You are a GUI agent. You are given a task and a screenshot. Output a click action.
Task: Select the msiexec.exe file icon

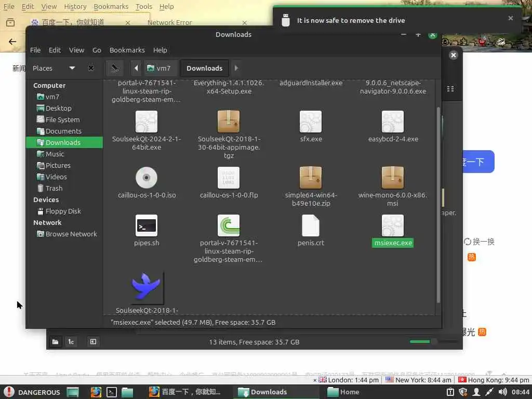click(x=393, y=225)
